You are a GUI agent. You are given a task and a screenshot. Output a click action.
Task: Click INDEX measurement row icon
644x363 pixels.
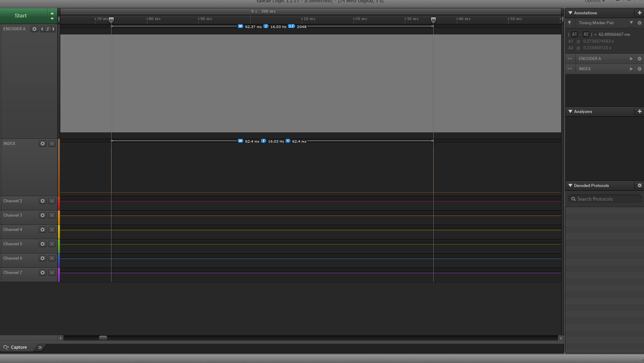(570, 69)
